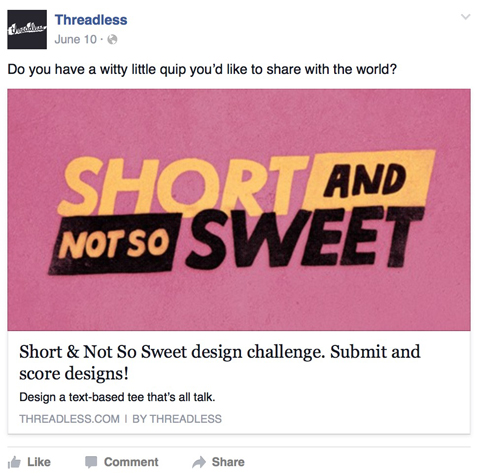
Task: Click the Share arrow icon
Action: tap(199, 462)
